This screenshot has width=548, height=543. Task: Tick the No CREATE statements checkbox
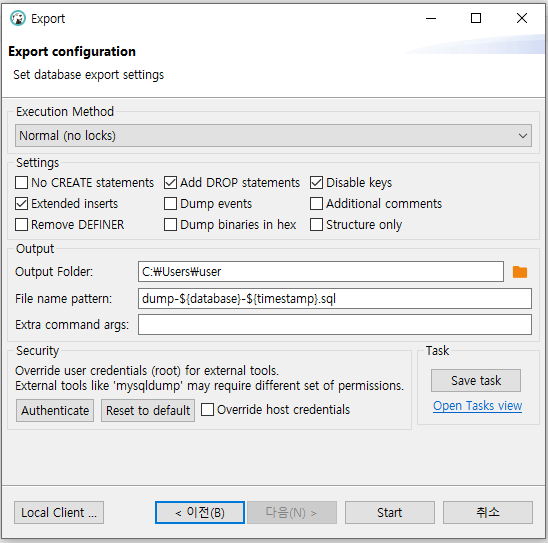[x=21, y=182]
